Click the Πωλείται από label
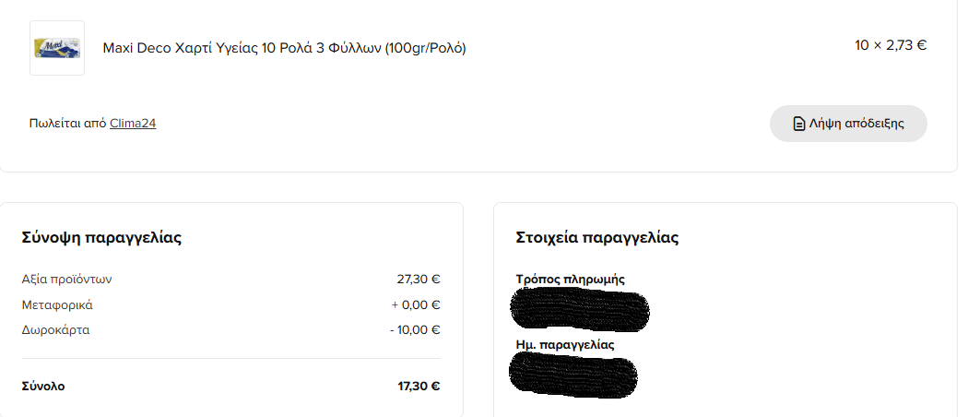The image size is (980, 417). pyautogui.click(x=67, y=123)
